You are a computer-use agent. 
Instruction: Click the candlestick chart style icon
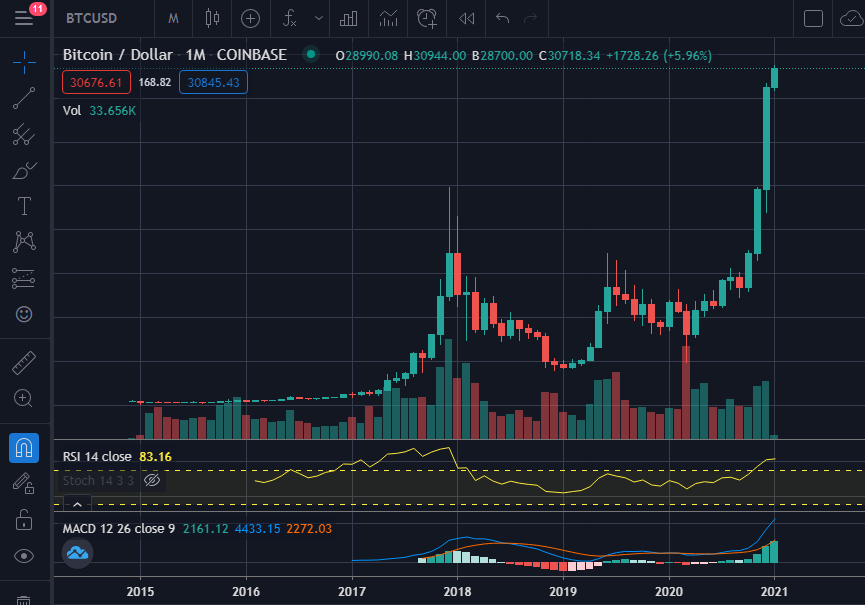(x=212, y=19)
